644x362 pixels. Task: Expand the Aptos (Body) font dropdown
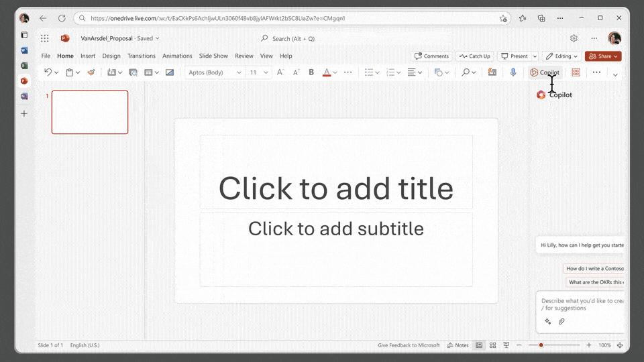tap(215, 72)
